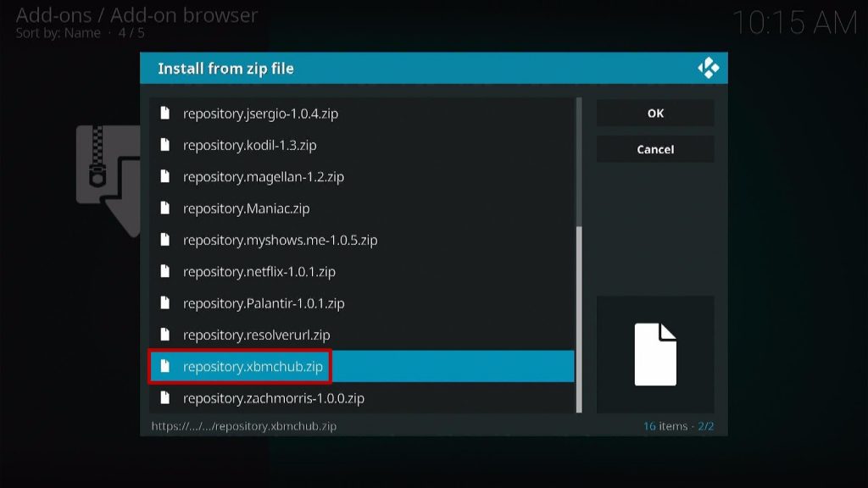Click the Install from zip file heading

[x=225, y=69]
